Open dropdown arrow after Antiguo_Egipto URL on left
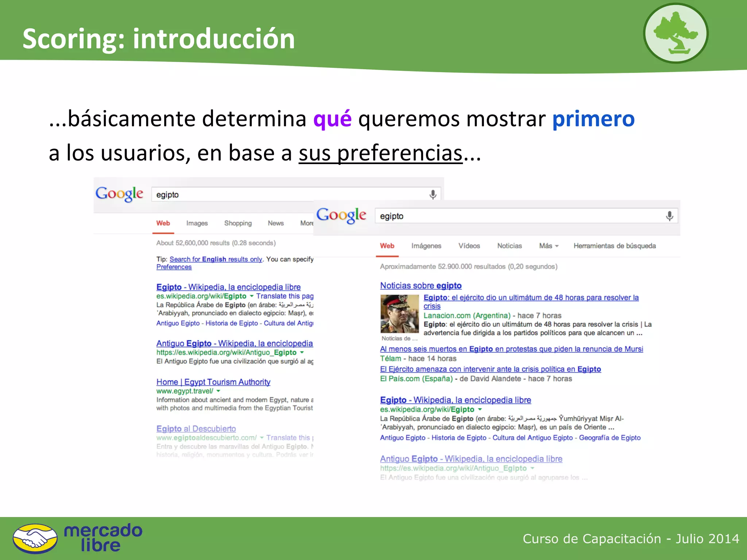Image resolution: width=747 pixels, height=560 pixels. [302, 353]
